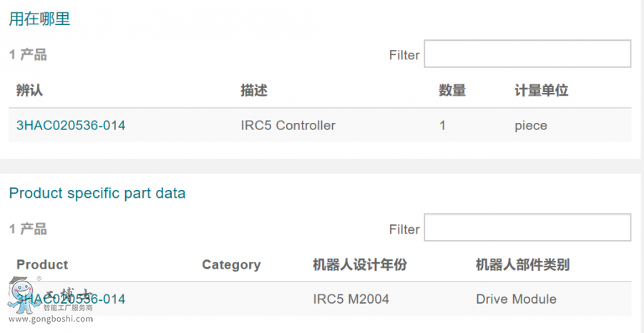Screen dimensions: 644x333
Task: Sort by the 辨认 column header
Action: click(x=30, y=91)
